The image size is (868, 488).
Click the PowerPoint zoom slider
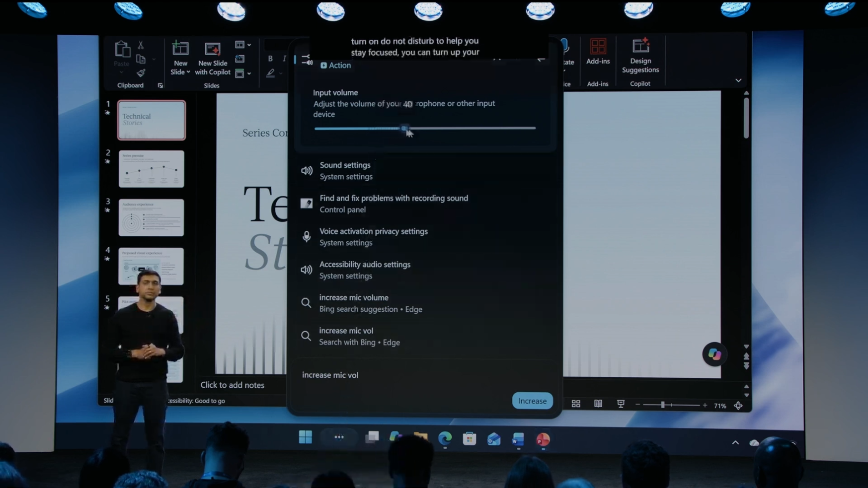click(671, 405)
